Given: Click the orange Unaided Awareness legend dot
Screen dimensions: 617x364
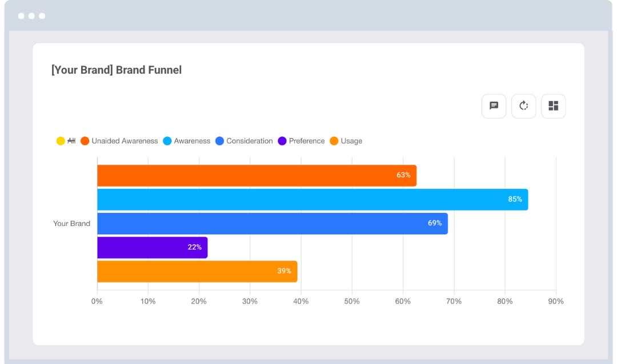Looking at the screenshot, I should (x=86, y=141).
